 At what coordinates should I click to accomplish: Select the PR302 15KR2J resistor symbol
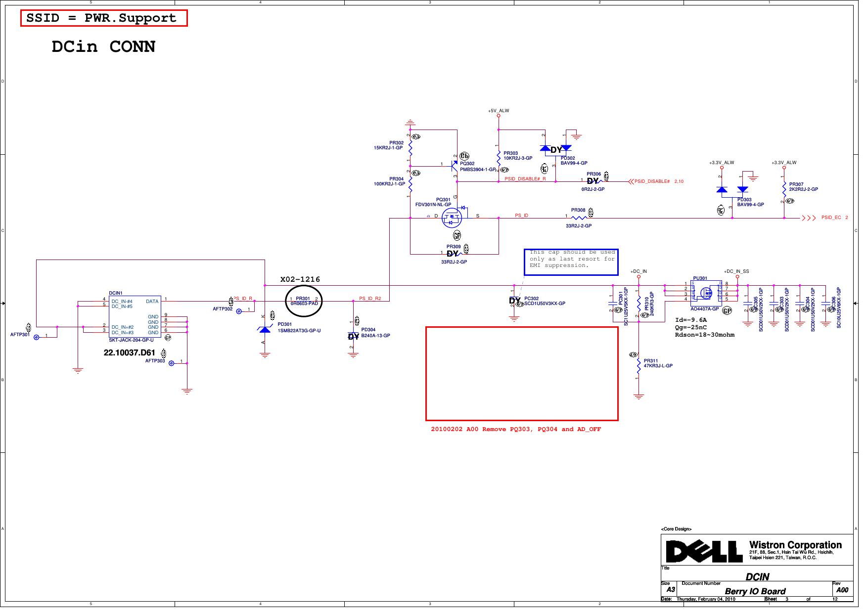(x=411, y=148)
